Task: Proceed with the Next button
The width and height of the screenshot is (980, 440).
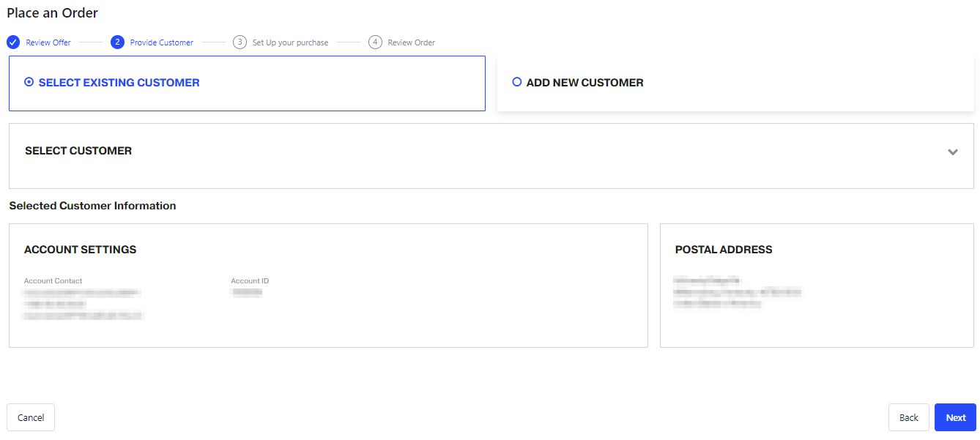Action: tap(955, 417)
